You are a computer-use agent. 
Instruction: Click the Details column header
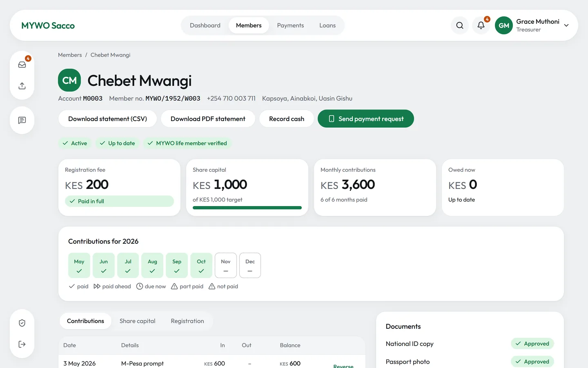(x=130, y=345)
